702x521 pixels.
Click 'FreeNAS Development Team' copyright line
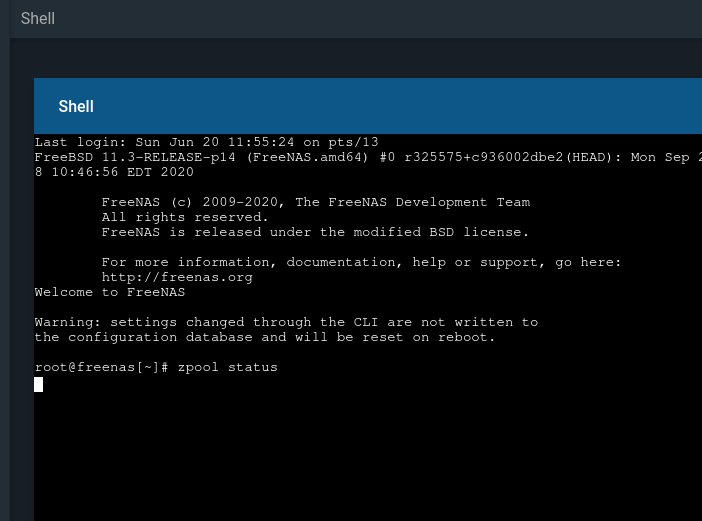click(x=316, y=202)
